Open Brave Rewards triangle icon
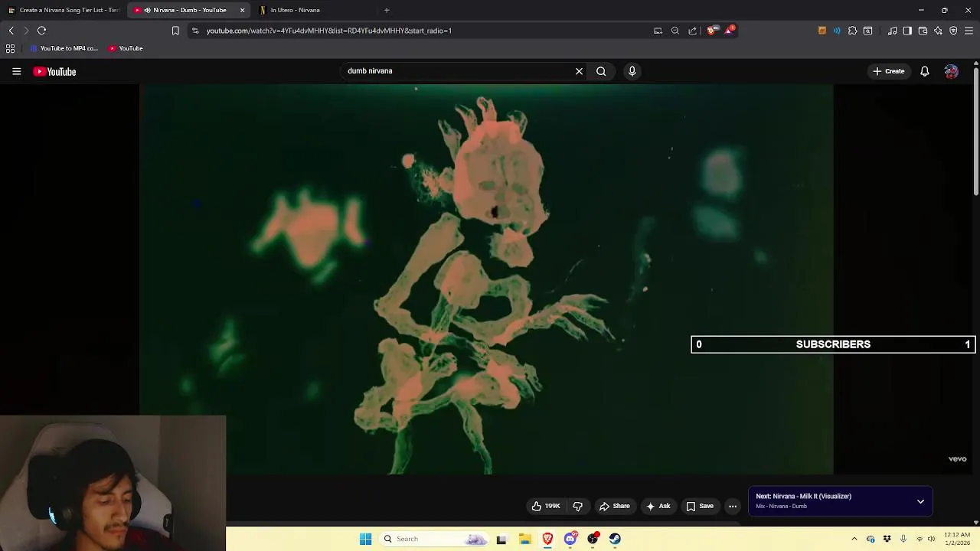The height and width of the screenshot is (551, 980). click(730, 31)
